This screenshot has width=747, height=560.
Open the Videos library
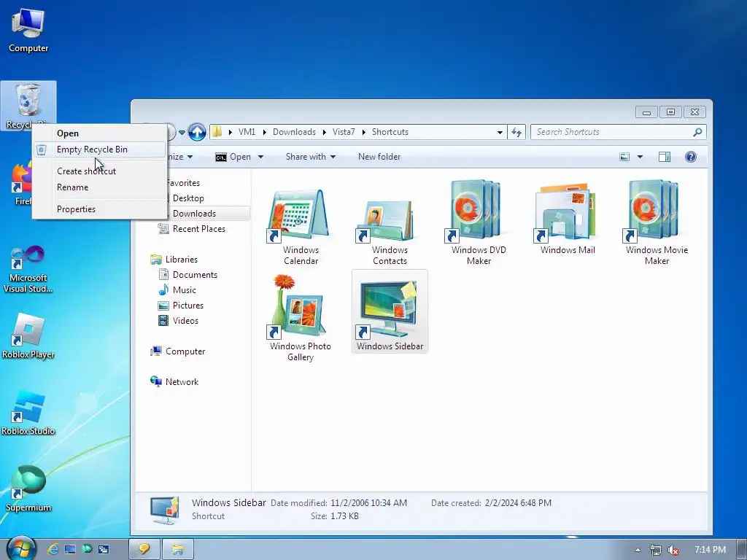coord(178,321)
